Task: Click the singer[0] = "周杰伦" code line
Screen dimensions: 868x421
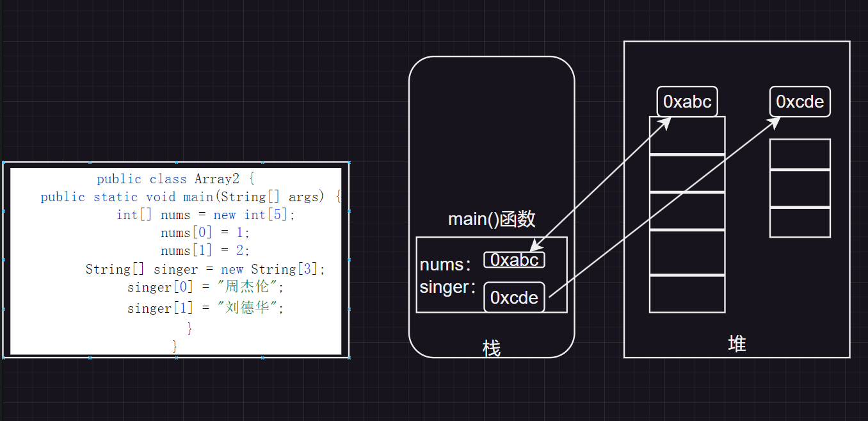Action: pyautogui.click(x=205, y=287)
